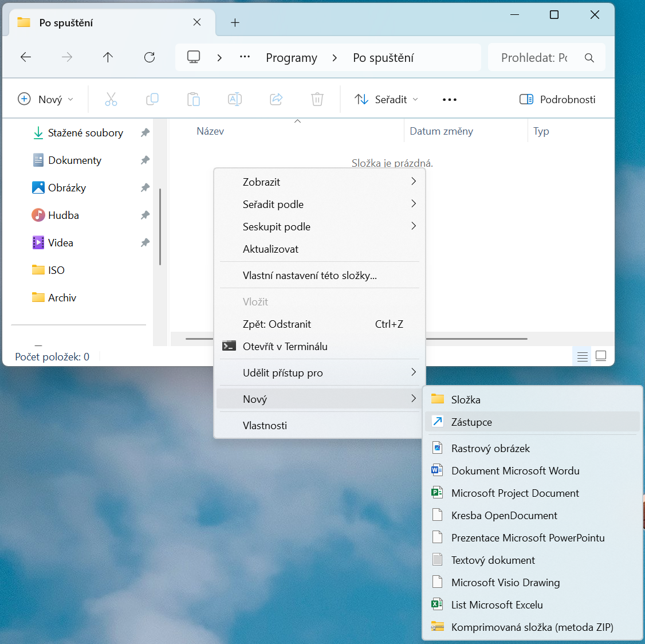645x644 pixels.
Task: Open Stažené soubory in sidebar
Action: point(85,133)
